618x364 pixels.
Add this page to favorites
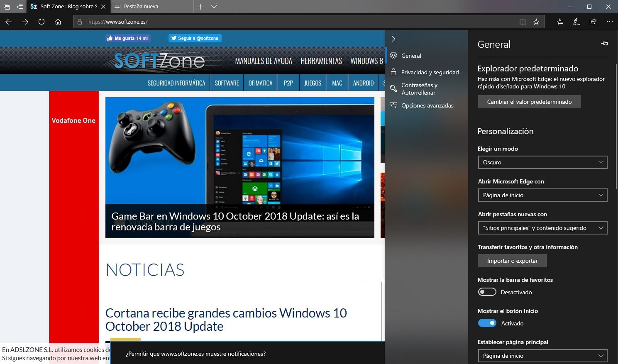point(536,22)
